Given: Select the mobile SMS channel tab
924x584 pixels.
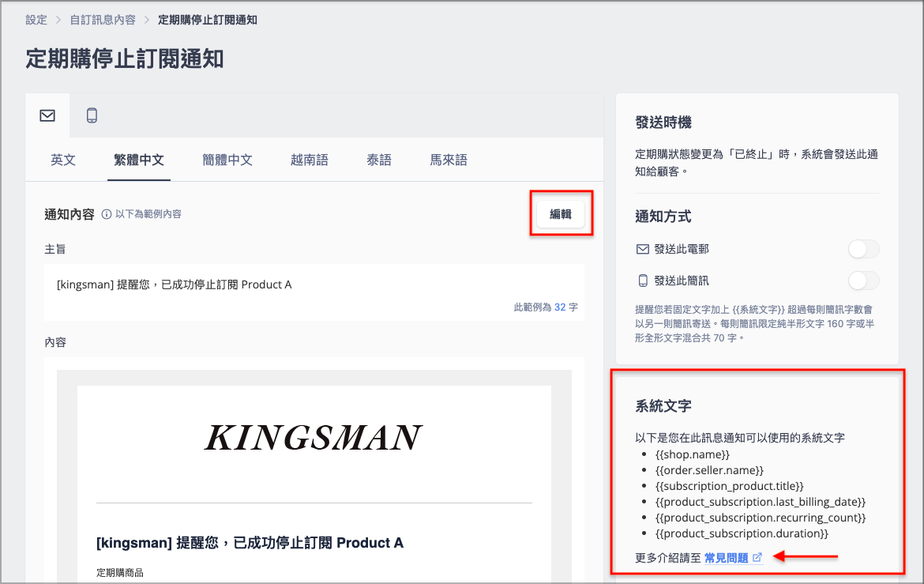Looking at the screenshot, I should click(92, 115).
